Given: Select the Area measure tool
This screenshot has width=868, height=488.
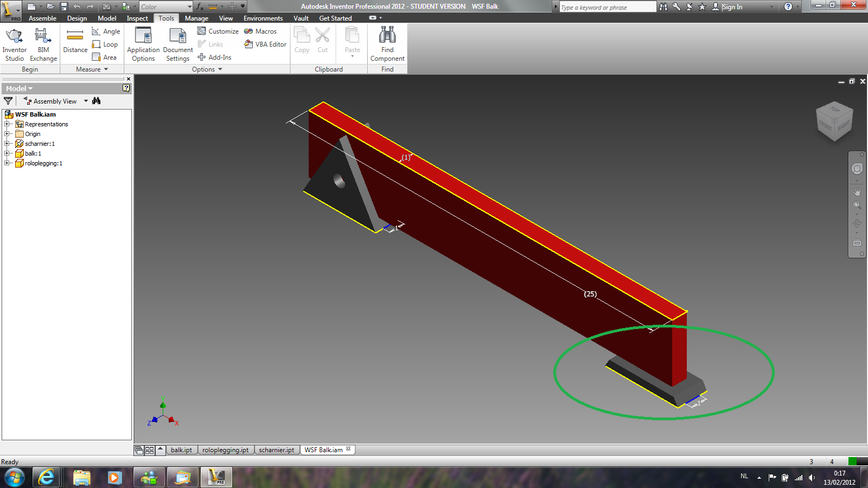Looking at the screenshot, I should [104, 57].
